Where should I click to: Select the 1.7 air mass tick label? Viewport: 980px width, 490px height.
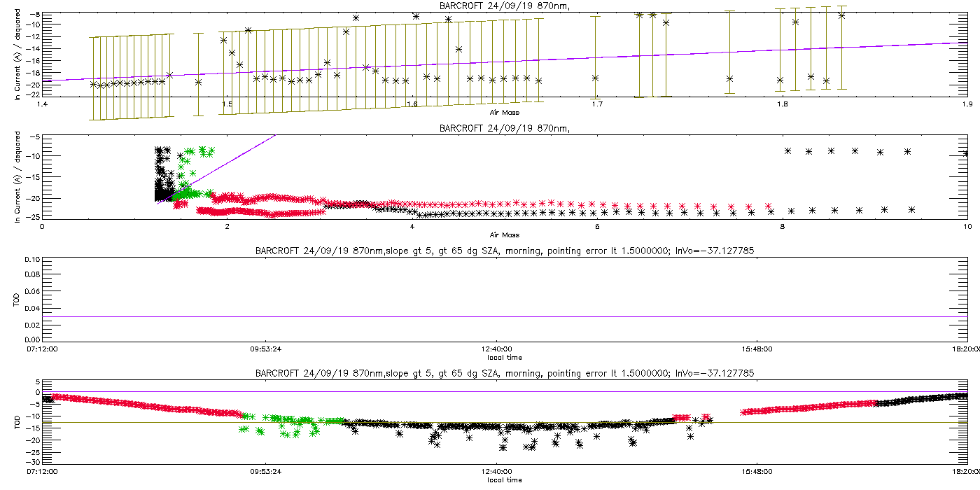point(596,104)
